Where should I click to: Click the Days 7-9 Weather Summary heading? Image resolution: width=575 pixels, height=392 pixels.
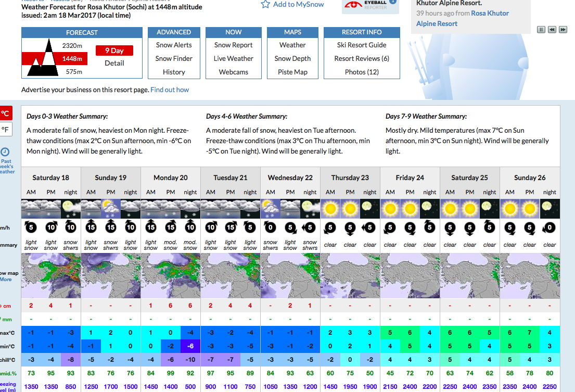tap(426, 117)
